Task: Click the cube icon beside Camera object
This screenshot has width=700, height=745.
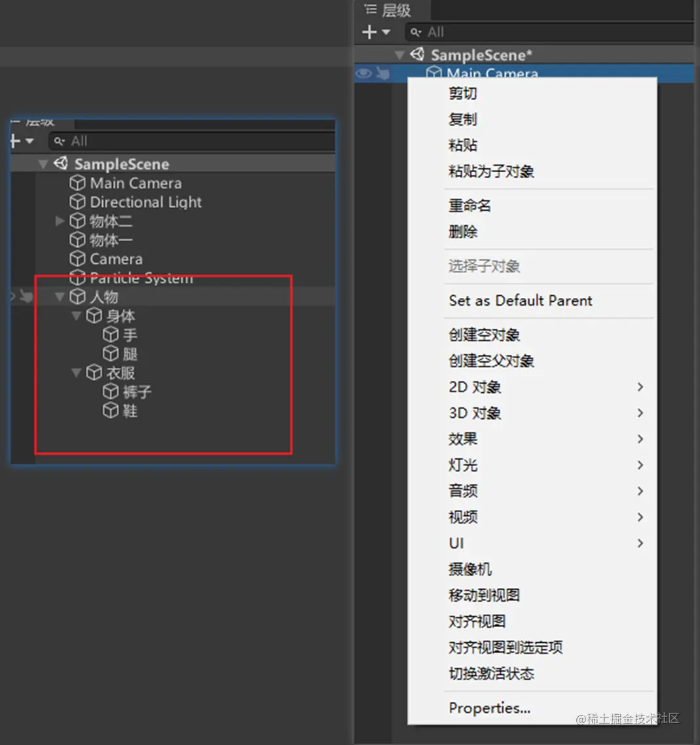Action: (77, 259)
